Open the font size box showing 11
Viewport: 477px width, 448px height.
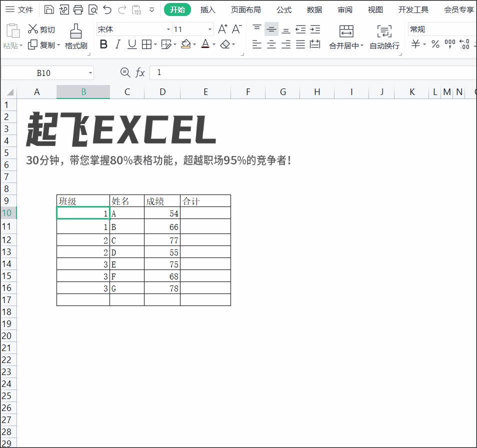pos(192,29)
